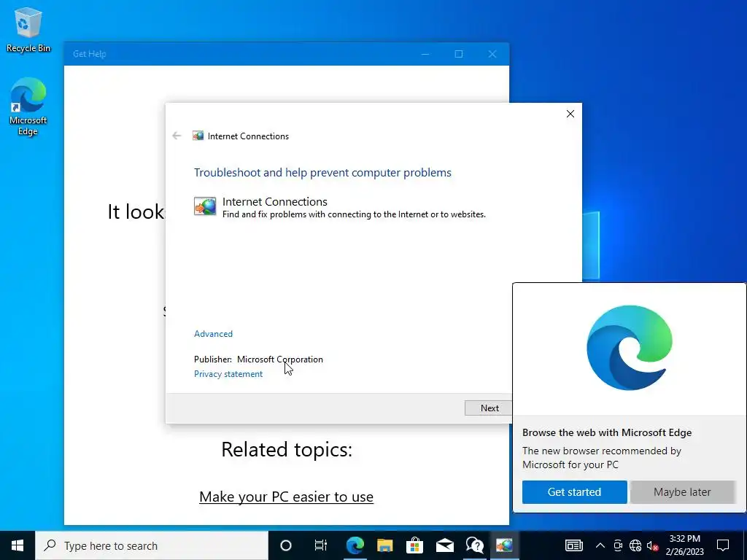Image resolution: width=747 pixels, height=560 pixels.
Task: Select the Microsoft Edge desktop shortcut
Action: click(28, 106)
